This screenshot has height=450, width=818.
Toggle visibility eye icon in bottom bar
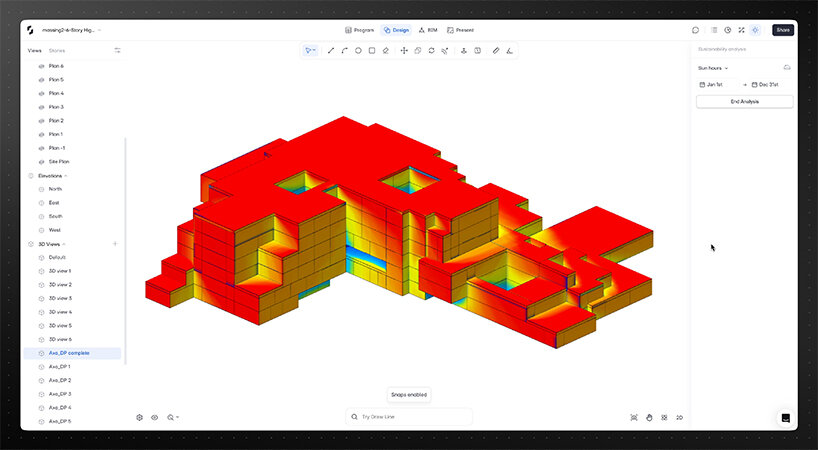155,417
